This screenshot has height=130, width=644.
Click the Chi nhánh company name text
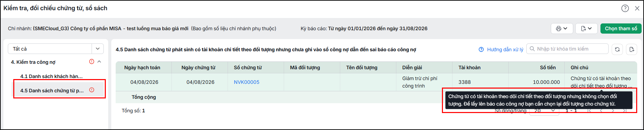pyautogui.click(x=111, y=29)
